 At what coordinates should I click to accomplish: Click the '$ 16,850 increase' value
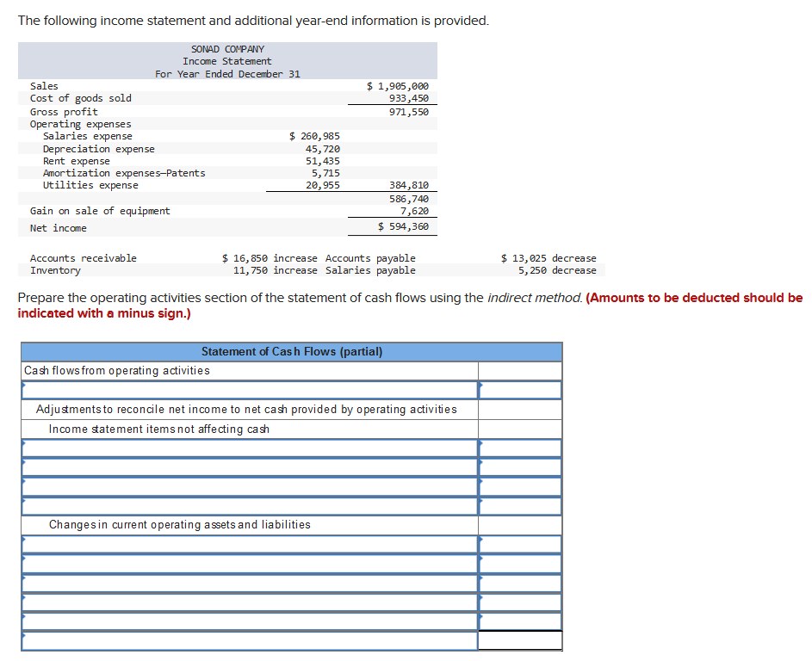point(270,258)
